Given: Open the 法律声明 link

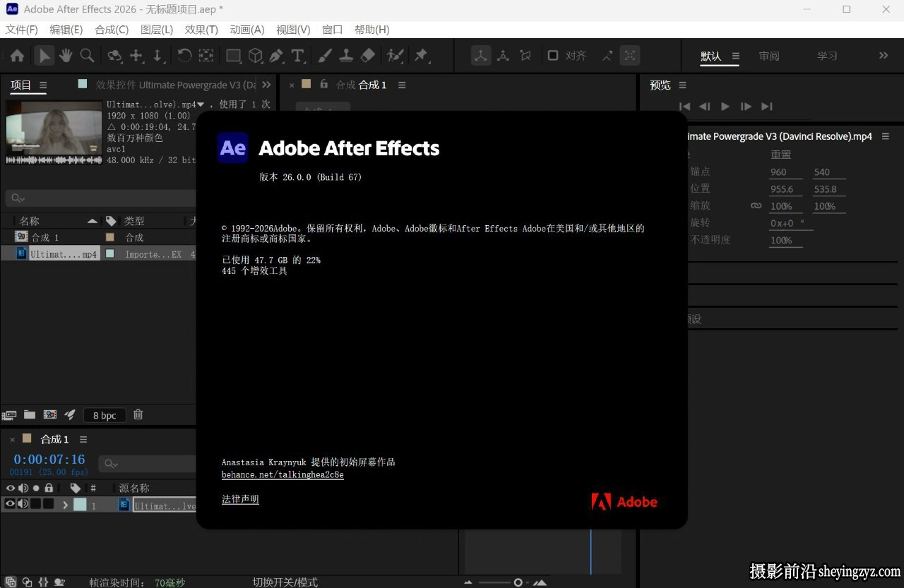Looking at the screenshot, I should pyautogui.click(x=240, y=499).
